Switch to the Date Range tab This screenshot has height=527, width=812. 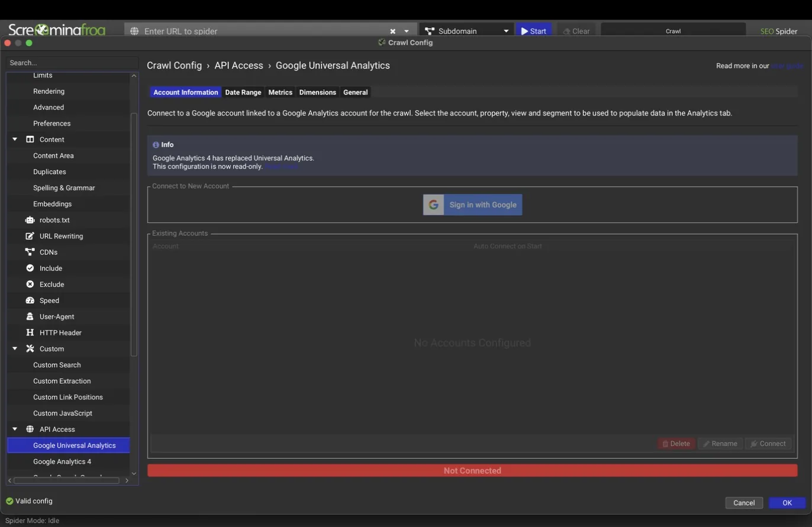tap(243, 92)
